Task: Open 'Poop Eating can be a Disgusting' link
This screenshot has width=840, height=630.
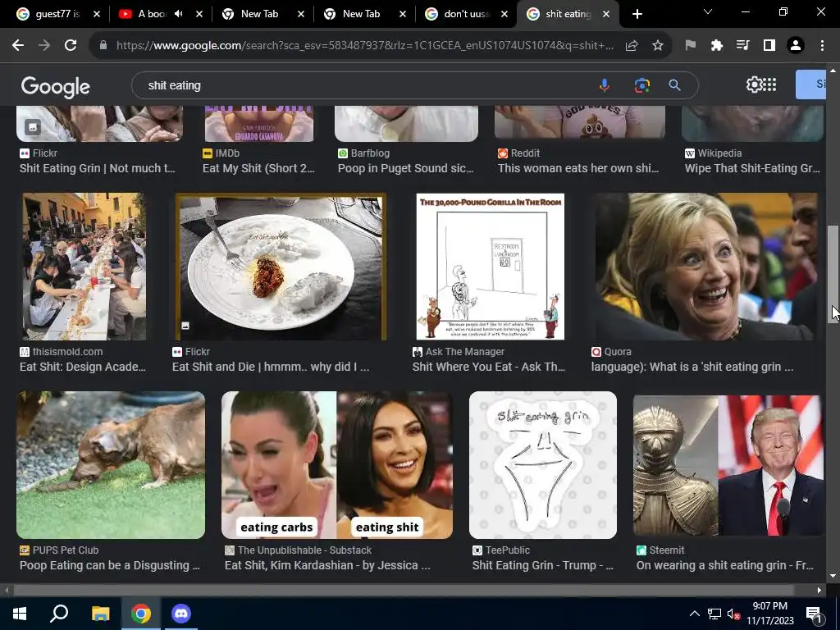Action: tap(110, 565)
